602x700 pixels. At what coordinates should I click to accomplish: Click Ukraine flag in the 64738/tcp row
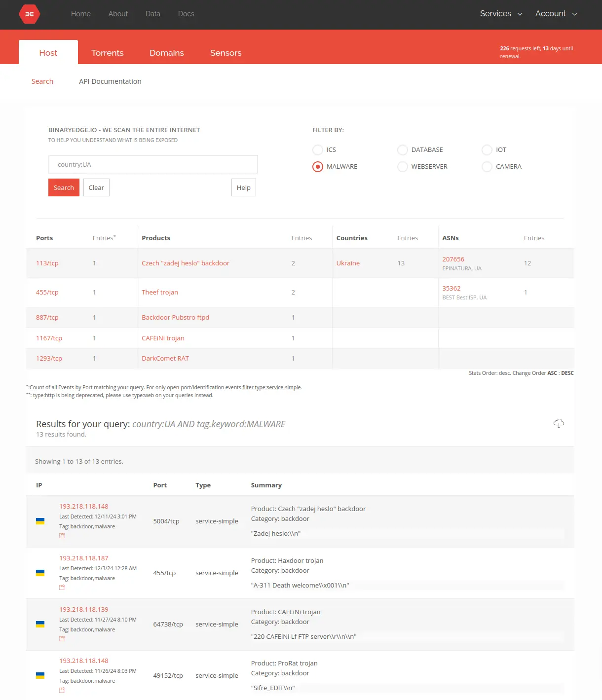click(x=40, y=625)
